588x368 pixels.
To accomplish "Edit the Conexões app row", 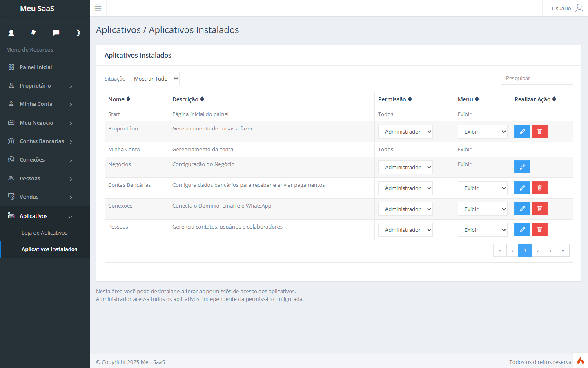I will pos(522,209).
